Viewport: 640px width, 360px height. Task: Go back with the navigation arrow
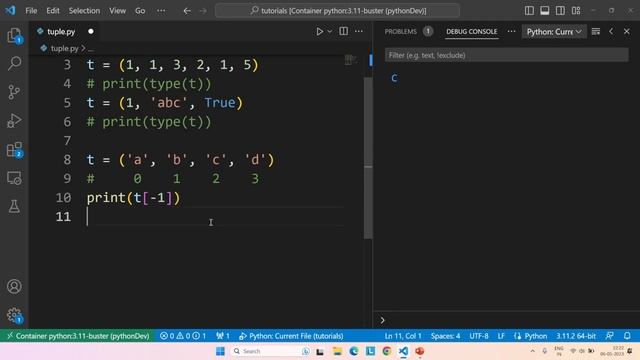click(x=187, y=11)
